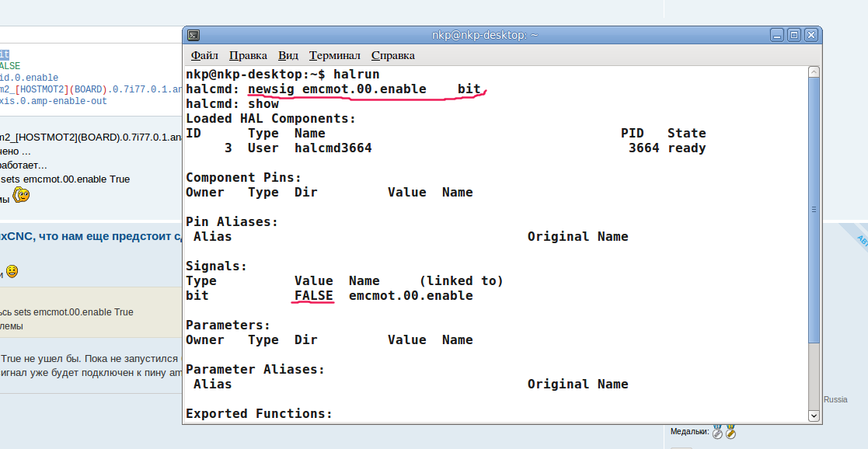This screenshot has height=449, width=868.
Task: Click forum text 'sets emcmot.00.enable True'
Action: (64, 179)
